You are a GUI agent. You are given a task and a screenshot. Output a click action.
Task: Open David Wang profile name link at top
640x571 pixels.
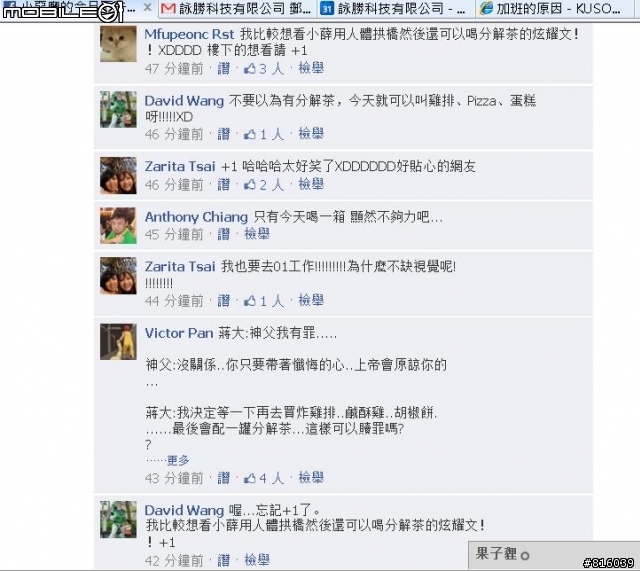click(184, 101)
